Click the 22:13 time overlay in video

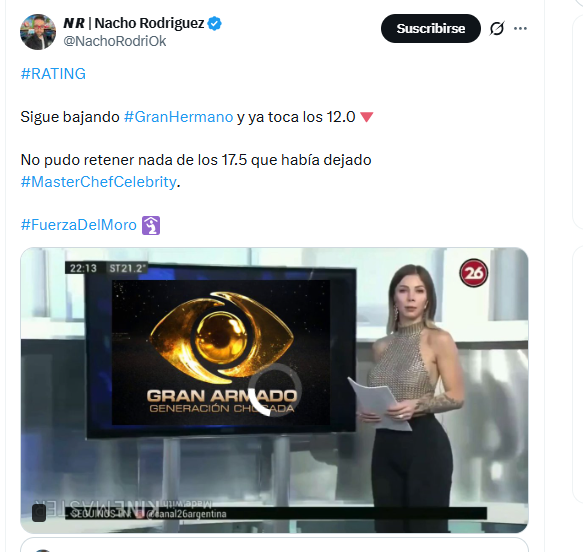(83, 268)
